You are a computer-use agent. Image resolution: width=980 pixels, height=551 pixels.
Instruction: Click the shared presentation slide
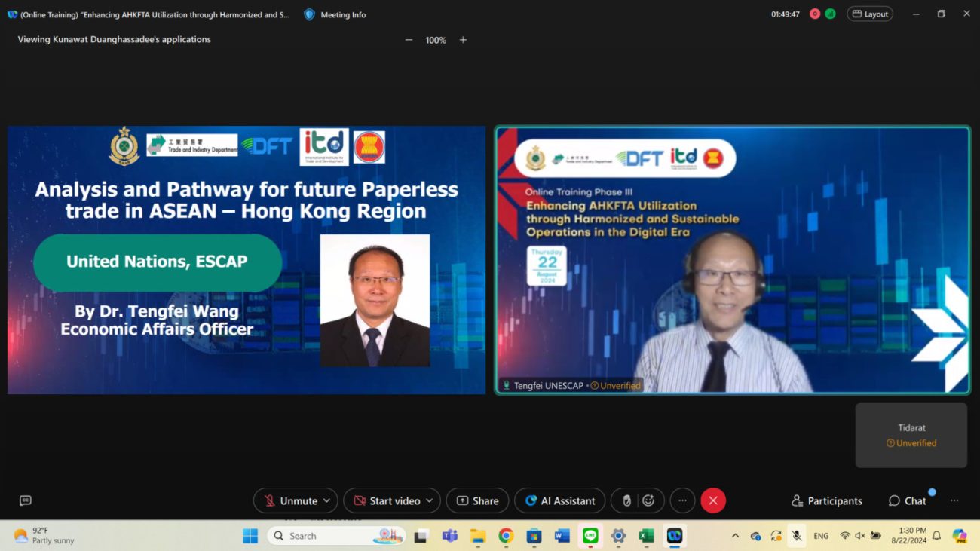coord(247,260)
